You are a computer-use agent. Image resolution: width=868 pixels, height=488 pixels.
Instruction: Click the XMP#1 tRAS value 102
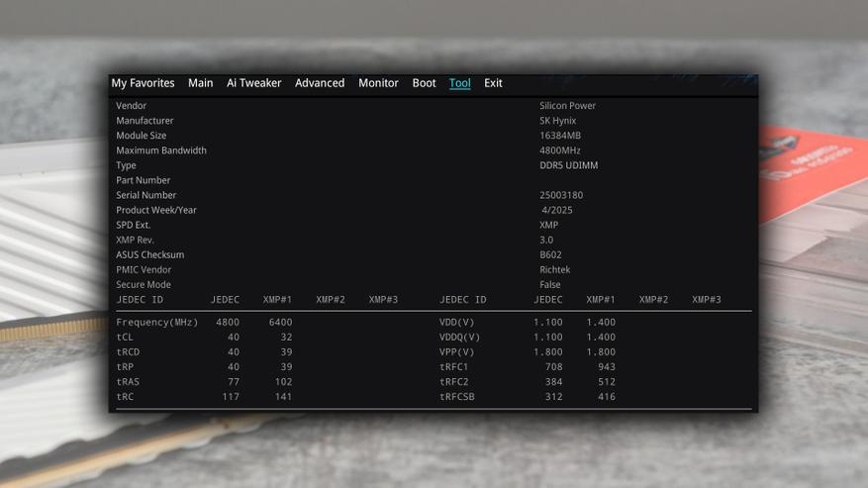click(283, 382)
